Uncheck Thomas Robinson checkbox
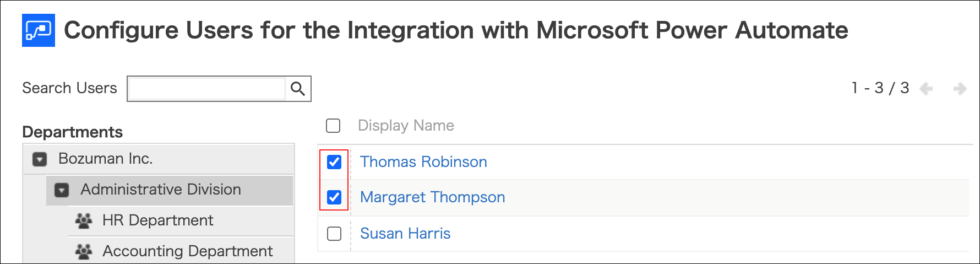 334,162
